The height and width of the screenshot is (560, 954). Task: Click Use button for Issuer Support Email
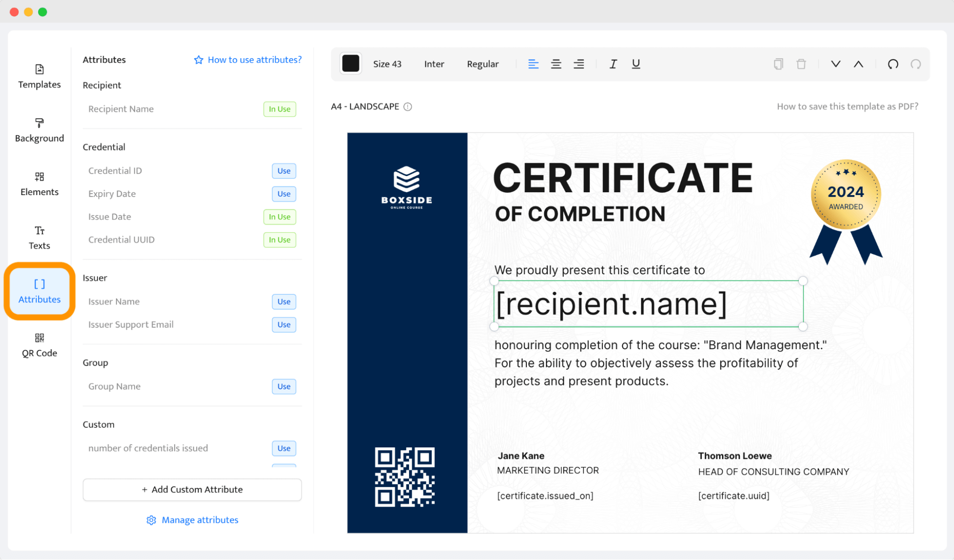(284, 324)
